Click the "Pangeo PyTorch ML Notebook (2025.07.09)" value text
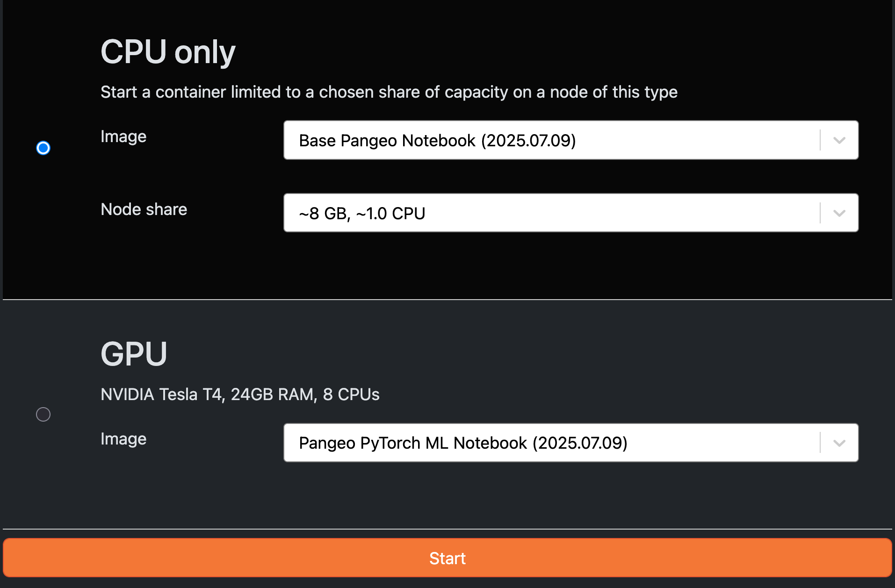This screenshot has width=895, height=588. click(x=463, y=443)
